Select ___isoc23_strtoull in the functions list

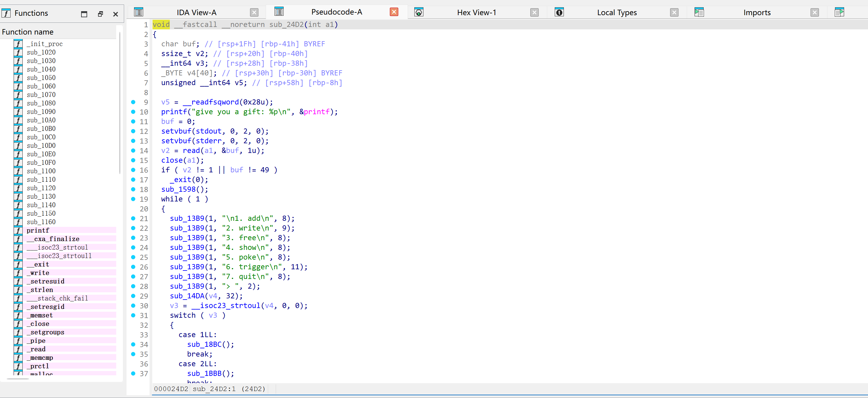click(59, 256)
